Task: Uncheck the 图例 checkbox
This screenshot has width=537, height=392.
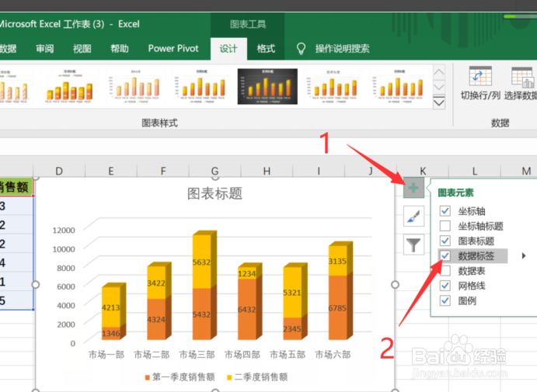Action: point(445,300)
